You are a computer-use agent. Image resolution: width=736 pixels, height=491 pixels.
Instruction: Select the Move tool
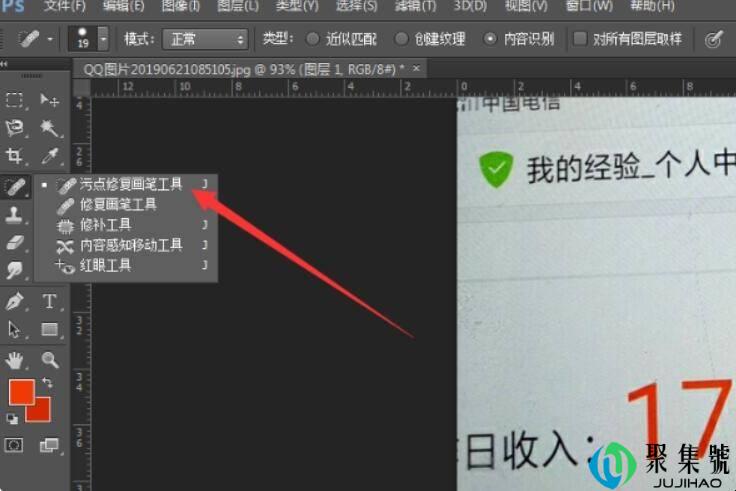48,100
